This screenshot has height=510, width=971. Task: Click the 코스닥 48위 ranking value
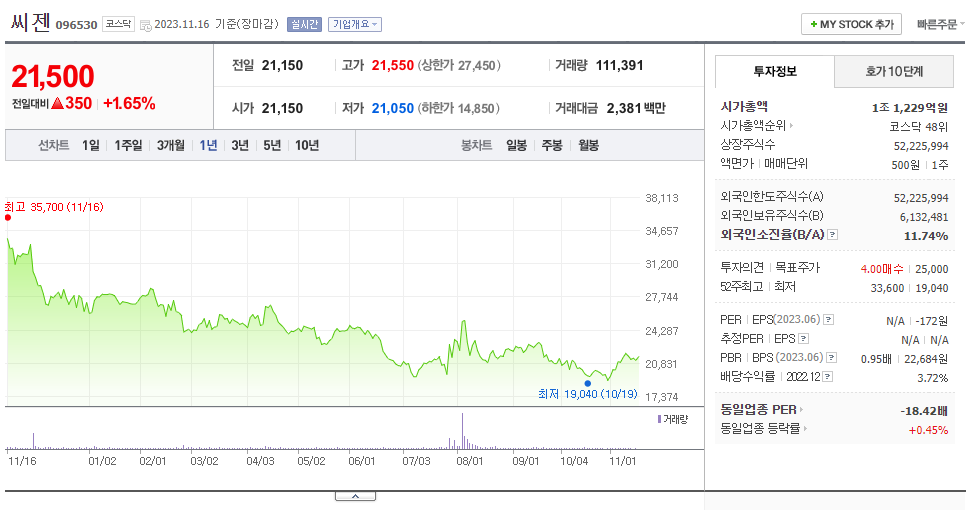click(x=918, y=127)
